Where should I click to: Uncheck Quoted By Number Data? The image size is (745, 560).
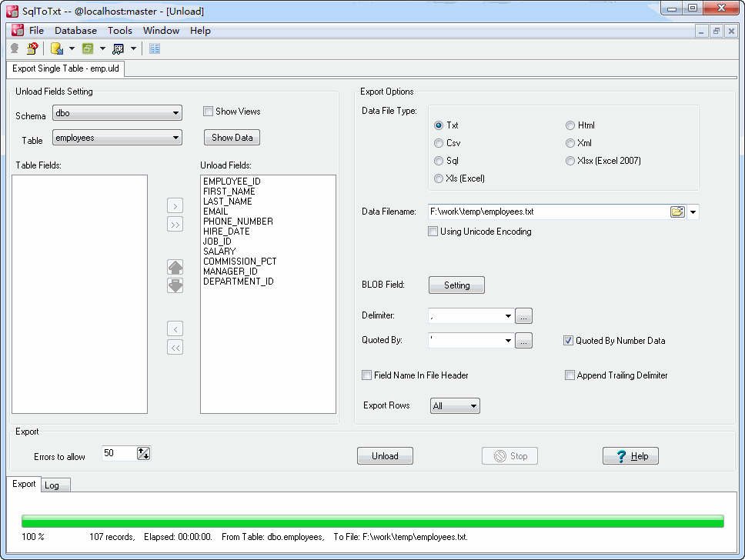[568, 341]
